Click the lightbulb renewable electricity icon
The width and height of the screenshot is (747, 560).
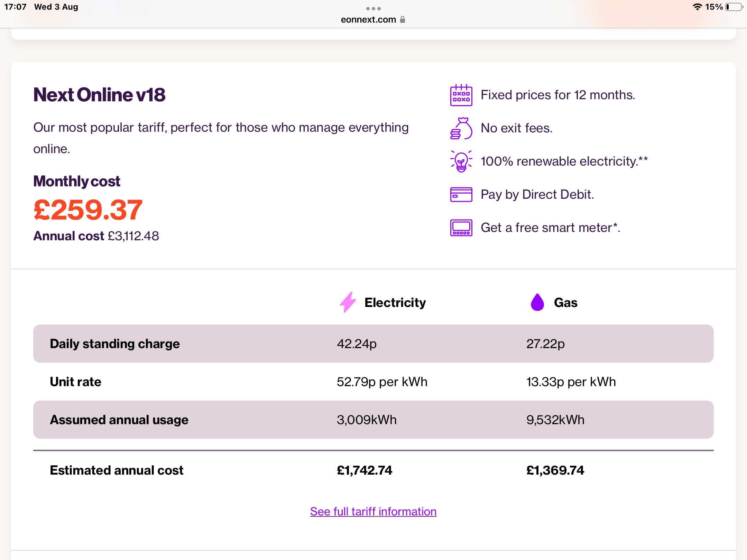click(x=461, y=161)
